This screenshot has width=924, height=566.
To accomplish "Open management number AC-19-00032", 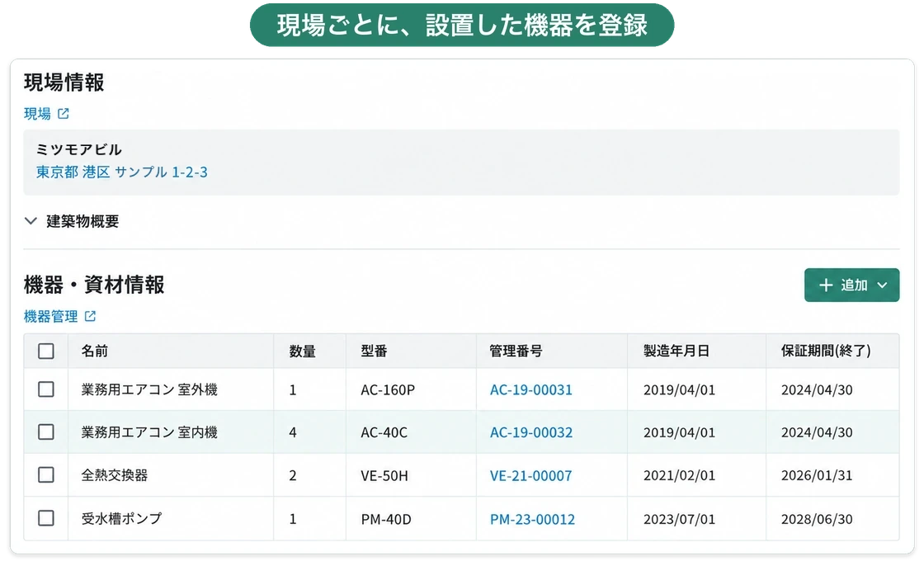I will click(531, 432).
